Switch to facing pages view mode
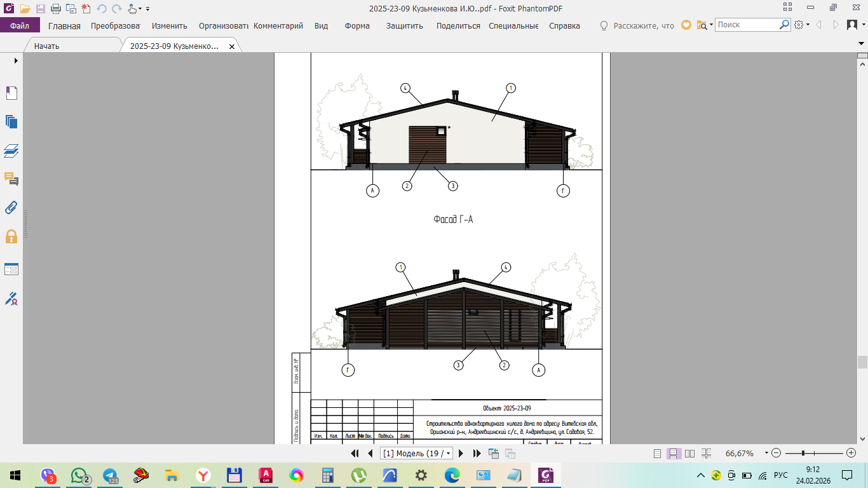Screen dimensions: 868x488 pyautogui.click(x=689, y=453)
